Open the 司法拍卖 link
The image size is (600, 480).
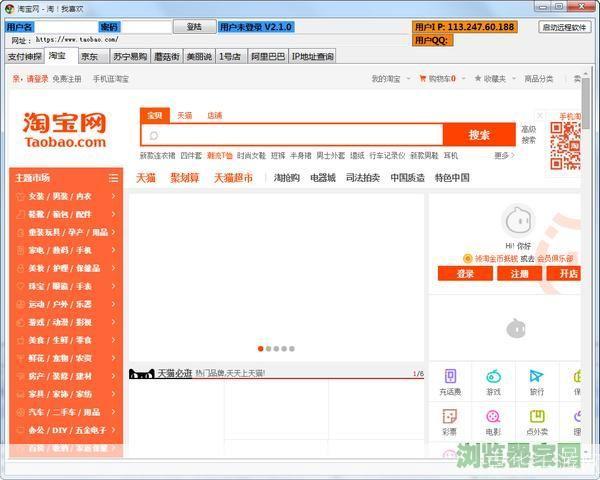[362, 178]
